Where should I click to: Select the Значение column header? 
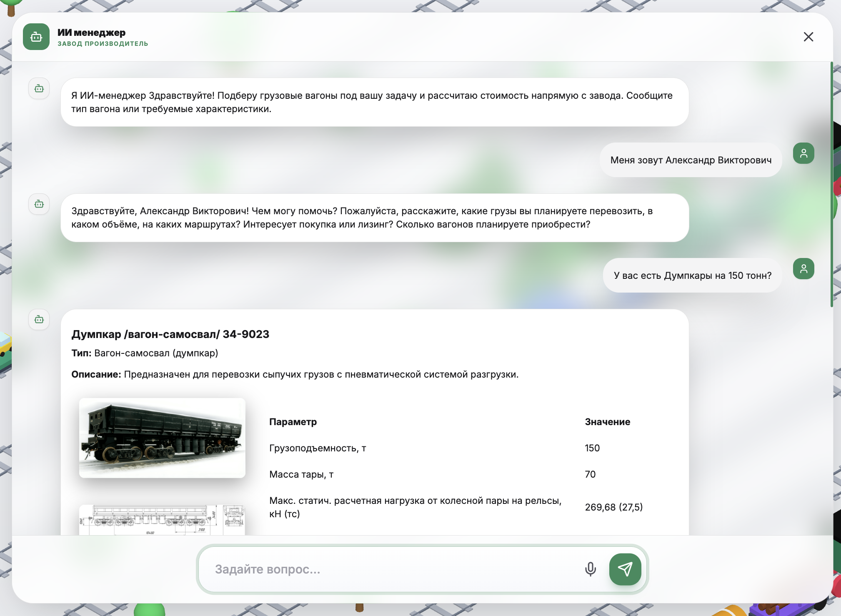(x=608, y=421)
